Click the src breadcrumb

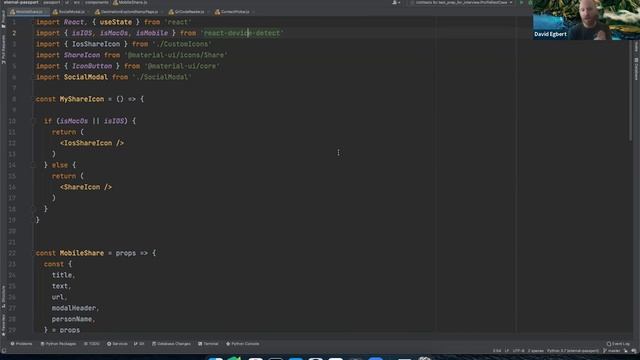(76, 2)
